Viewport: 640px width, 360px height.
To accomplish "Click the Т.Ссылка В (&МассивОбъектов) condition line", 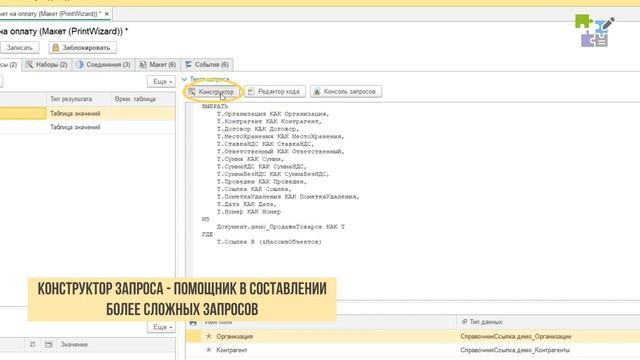I will (269, 242).
